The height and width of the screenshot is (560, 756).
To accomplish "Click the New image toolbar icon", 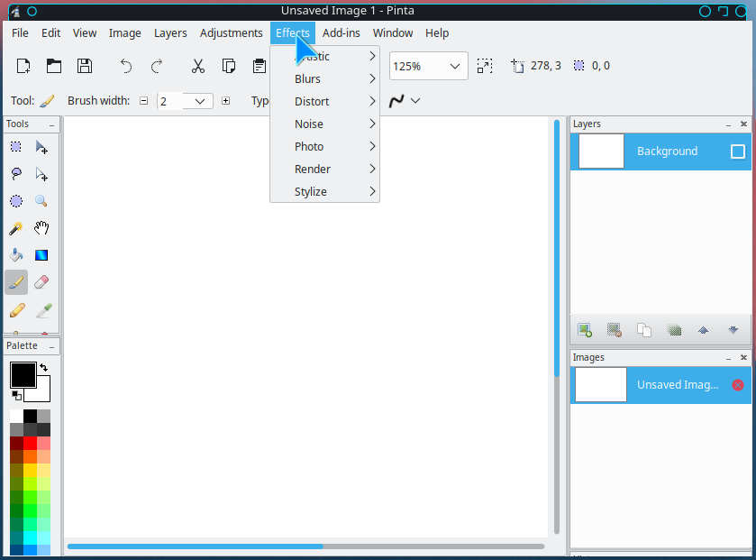I will pyautogui.click(x=23, y=66).
